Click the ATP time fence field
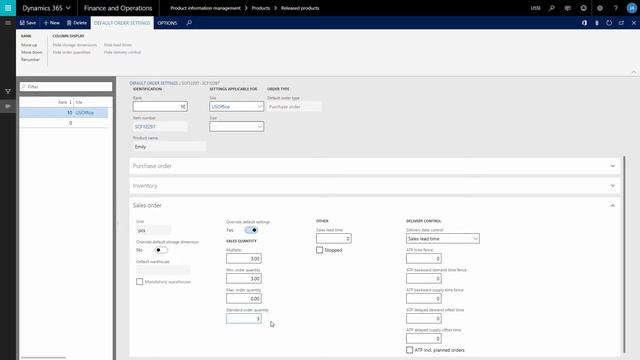 [424, 258]
